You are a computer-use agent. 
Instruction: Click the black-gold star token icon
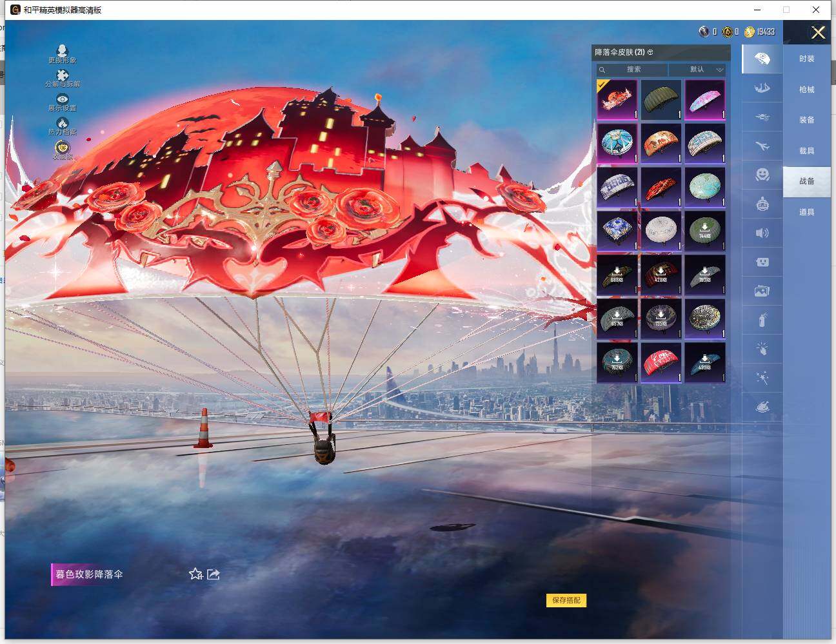[x=727, y=32]
